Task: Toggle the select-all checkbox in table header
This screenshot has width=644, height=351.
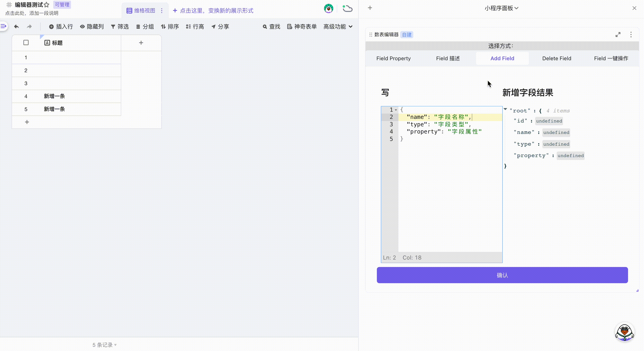Action: [x=26, y=43]
